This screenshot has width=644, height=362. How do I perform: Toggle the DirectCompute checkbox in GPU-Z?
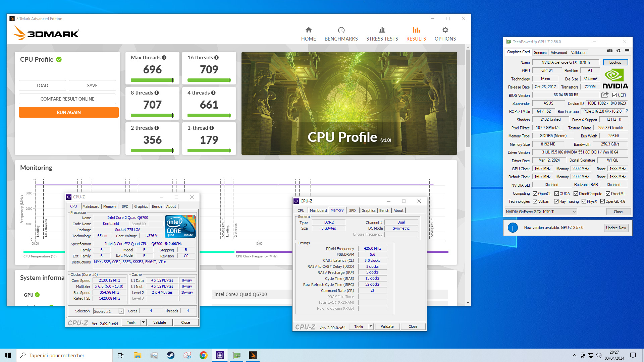click(576, 194)
